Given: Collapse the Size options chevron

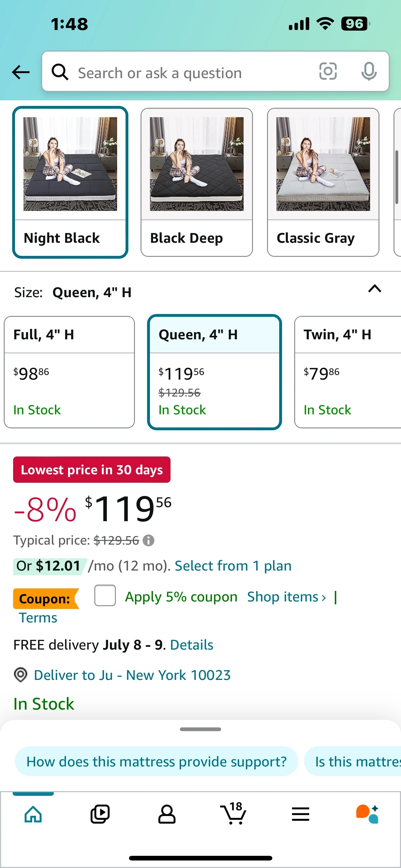Looking at the screenshot, I should tap(374, 289).
